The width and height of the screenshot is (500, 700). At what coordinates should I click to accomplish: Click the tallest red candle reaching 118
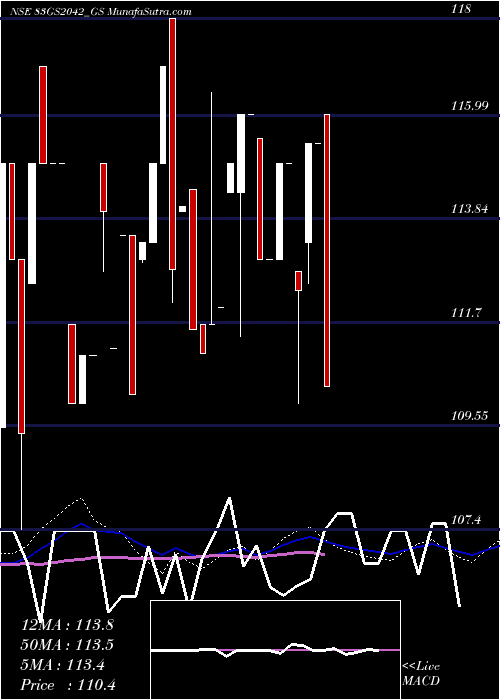click(172, 144)
